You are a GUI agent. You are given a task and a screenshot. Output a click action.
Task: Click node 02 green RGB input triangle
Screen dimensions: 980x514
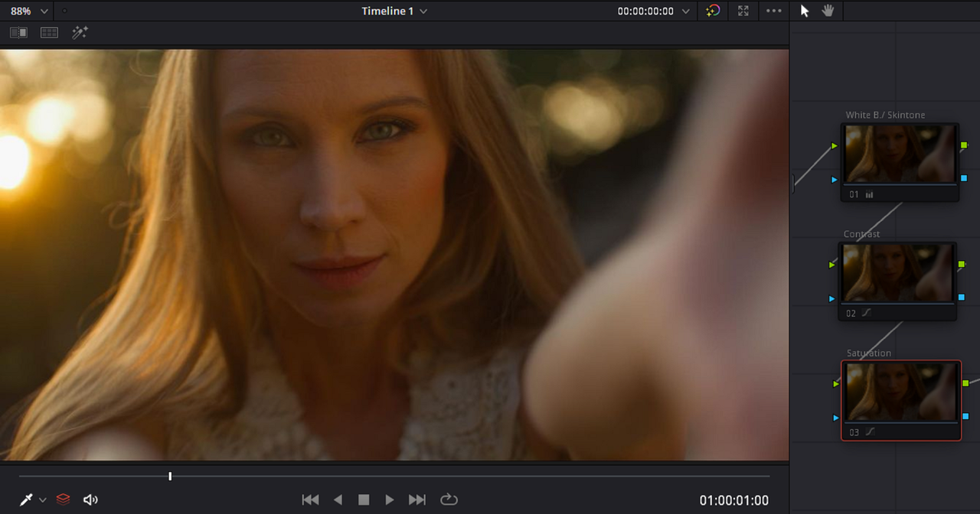coord(832,265)
